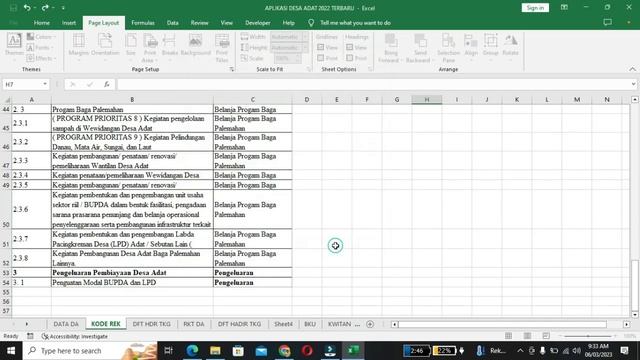Image resolution: width=640 pixels, height=360 pixels.
Task: Switch to the DATA DA sheet tab
Action: tap(66, 324)
